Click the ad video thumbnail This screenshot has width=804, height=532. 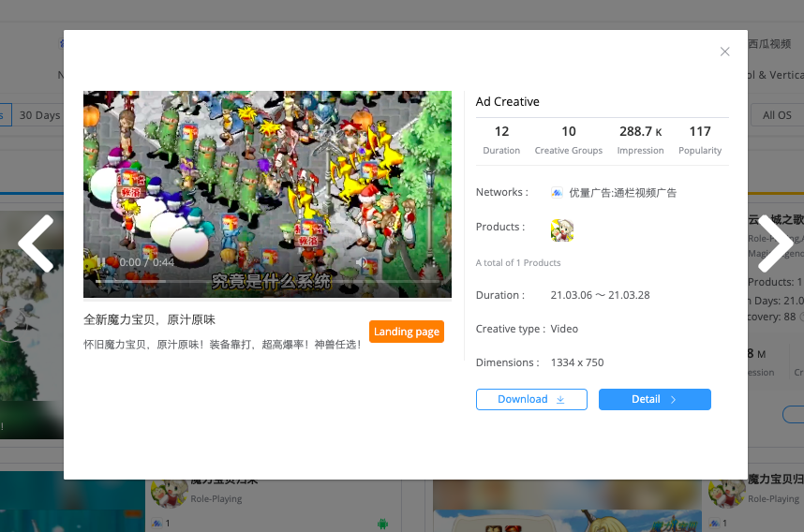(x=267, y=194)
